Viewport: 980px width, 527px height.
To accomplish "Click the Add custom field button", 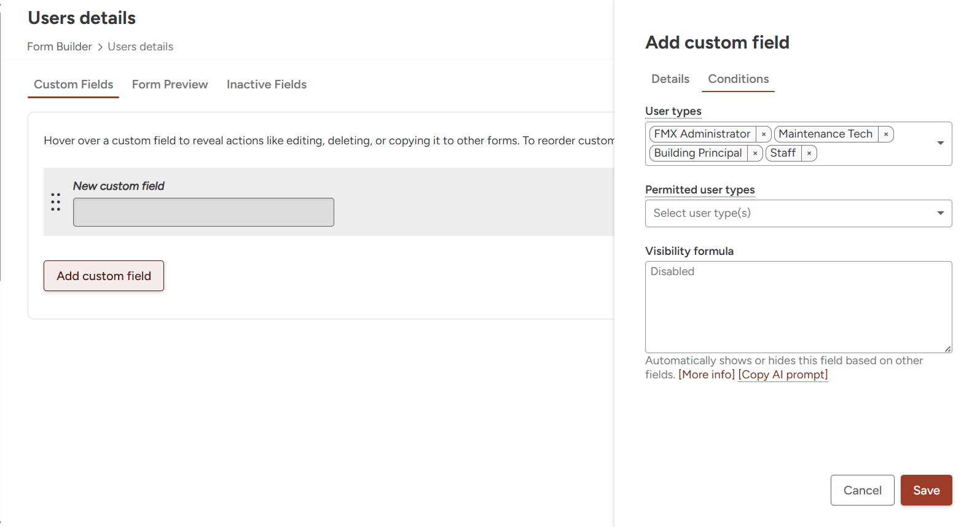I will [104, 276].
